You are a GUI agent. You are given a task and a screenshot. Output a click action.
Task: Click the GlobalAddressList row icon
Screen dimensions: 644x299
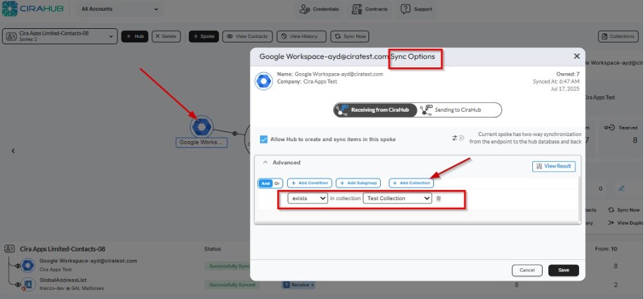pos(28,284)
